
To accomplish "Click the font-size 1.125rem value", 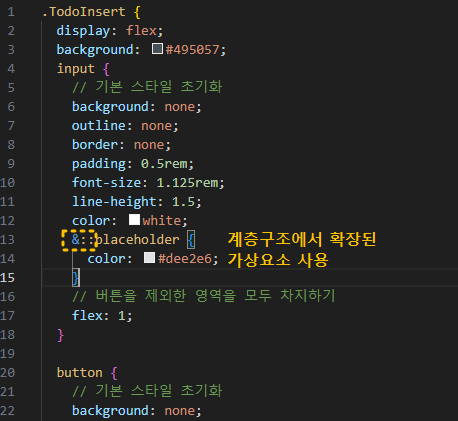I will 187,183.
